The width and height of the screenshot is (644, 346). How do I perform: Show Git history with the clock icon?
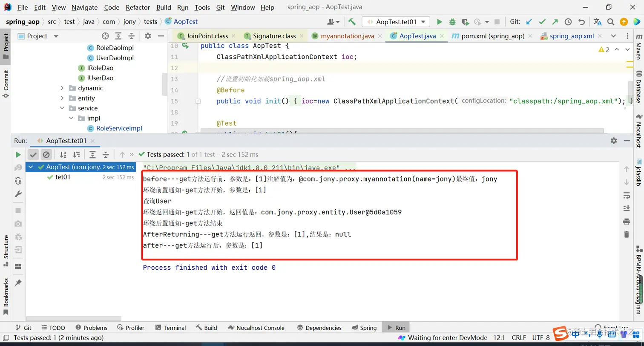click(x=568, y=22)
